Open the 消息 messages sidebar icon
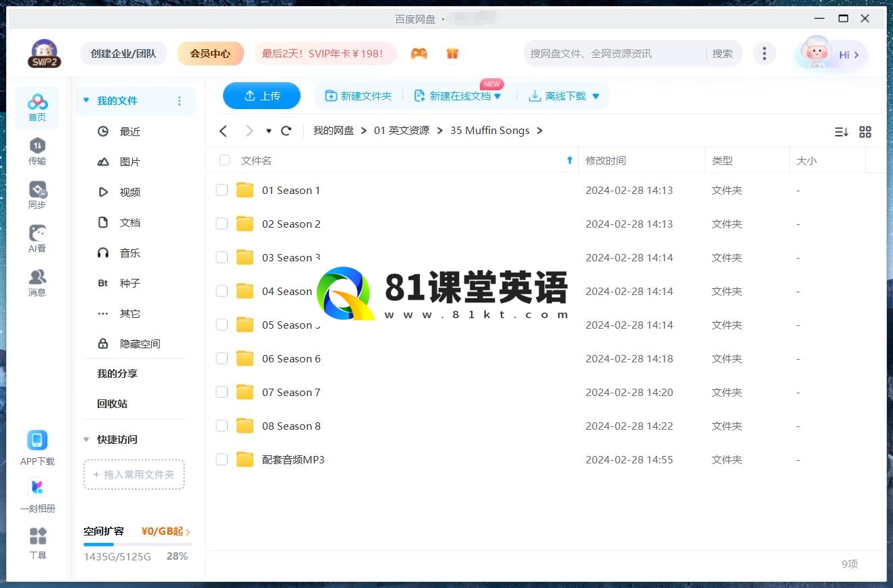This screenshot has width=893, height=588. [x=37, y=283]
